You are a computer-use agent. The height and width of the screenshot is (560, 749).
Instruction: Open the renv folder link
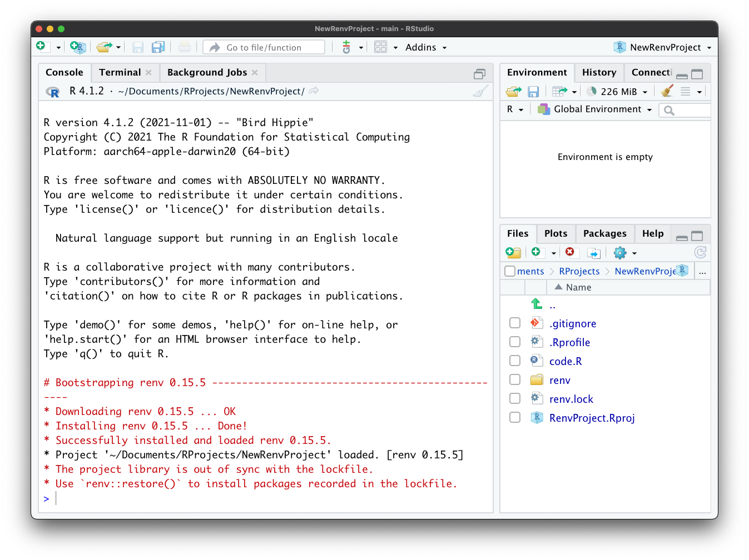tap(559, 380)
